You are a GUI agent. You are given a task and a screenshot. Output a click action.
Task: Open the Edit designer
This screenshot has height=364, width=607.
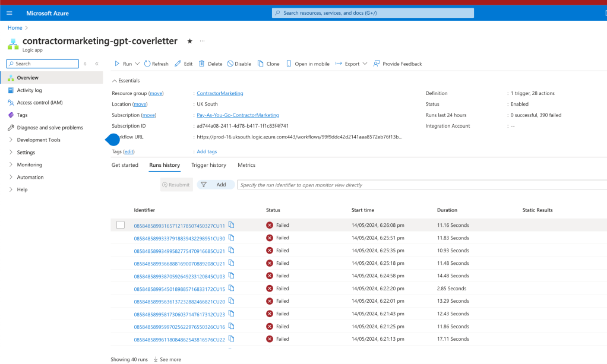pos(184,64)
